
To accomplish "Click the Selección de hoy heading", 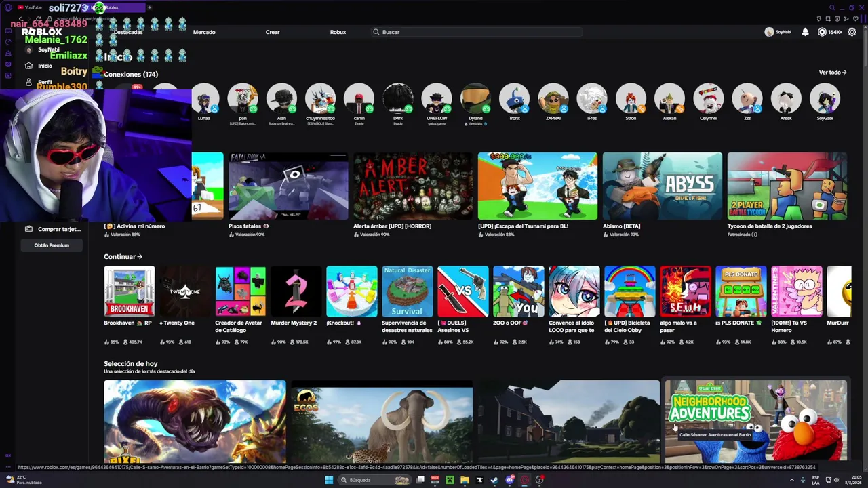I will tap(130, 364).
